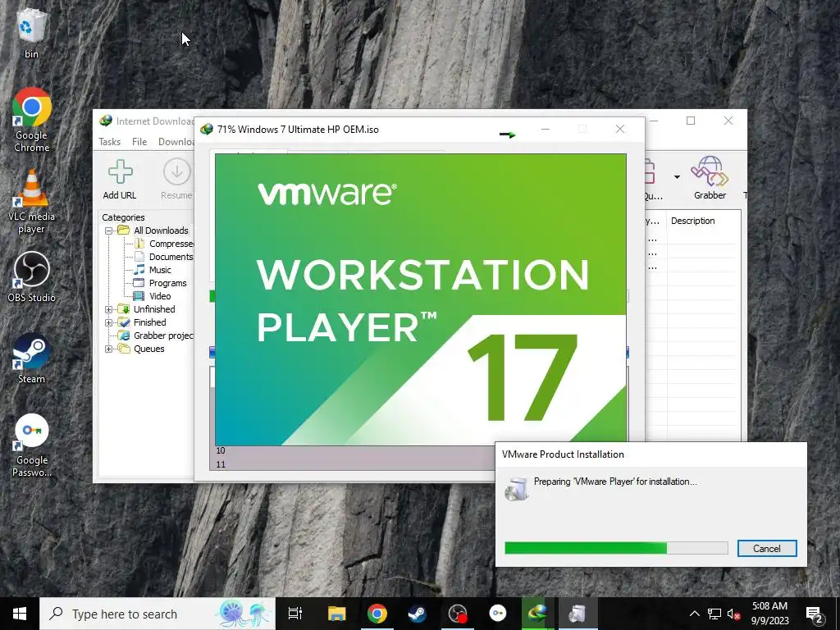The height and width of the screenshot is (630, 840).
Task: Click the Add URL toolbar icon
Action: point(120,180)
